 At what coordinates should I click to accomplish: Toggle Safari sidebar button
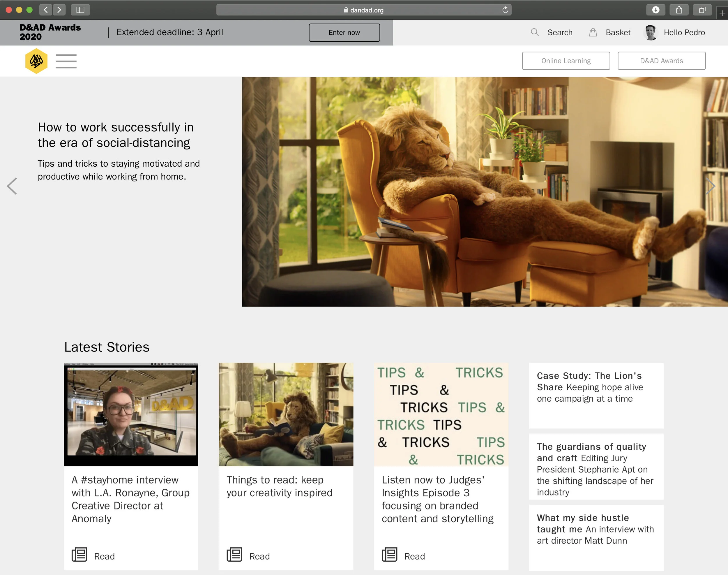80,10
